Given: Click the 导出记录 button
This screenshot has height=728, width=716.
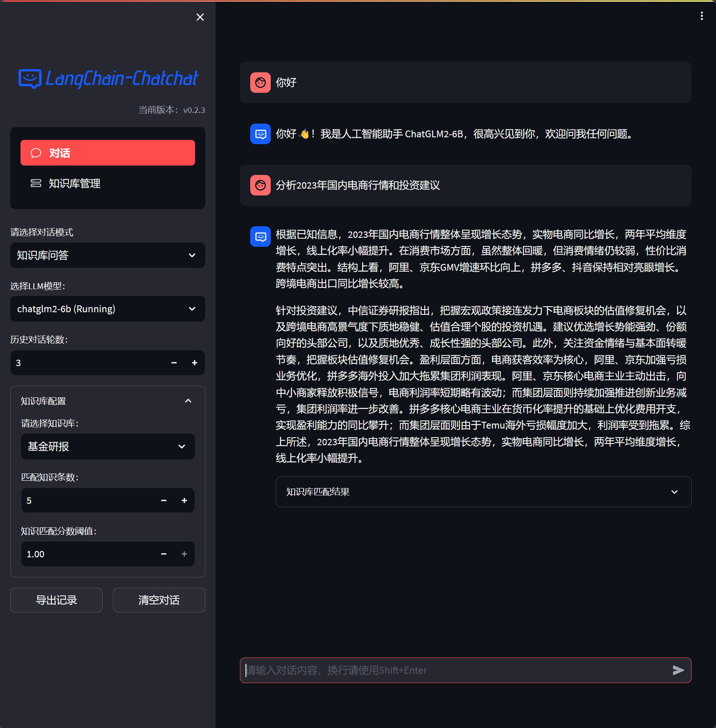Looking at the screenshot, I should 56,600.
